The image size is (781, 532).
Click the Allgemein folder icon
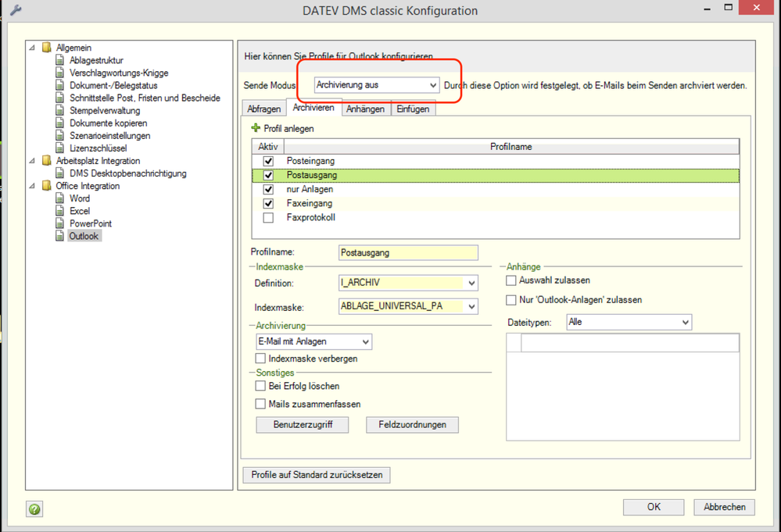pos(47,48)
